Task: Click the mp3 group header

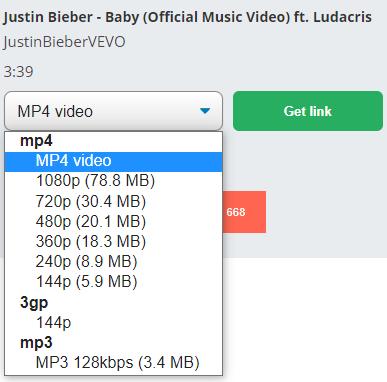Action: click(x=36, y=342)
